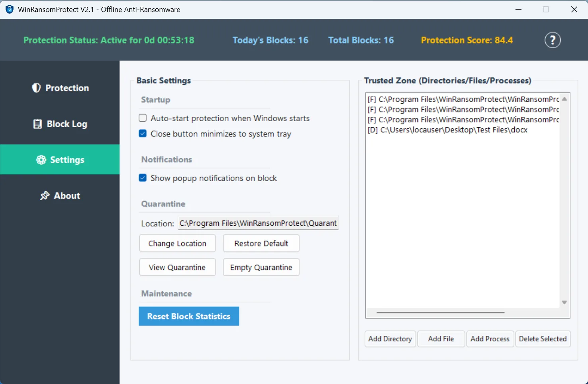Click Add Process button
588x384 pixels.
coord(490,339)
